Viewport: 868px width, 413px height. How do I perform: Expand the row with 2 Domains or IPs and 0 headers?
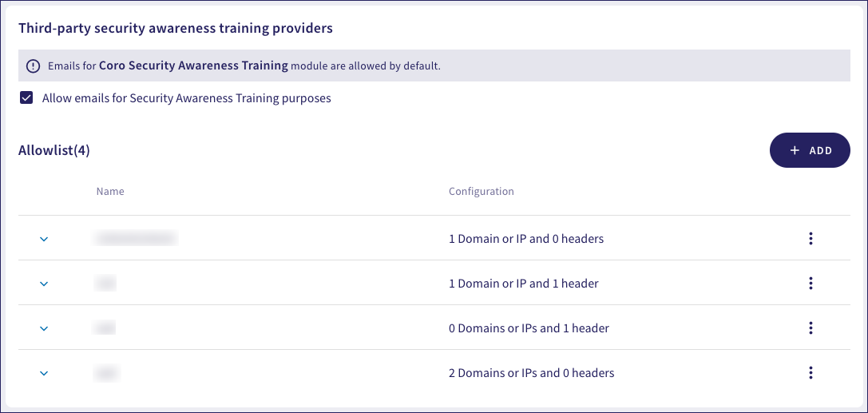[44, 372]
